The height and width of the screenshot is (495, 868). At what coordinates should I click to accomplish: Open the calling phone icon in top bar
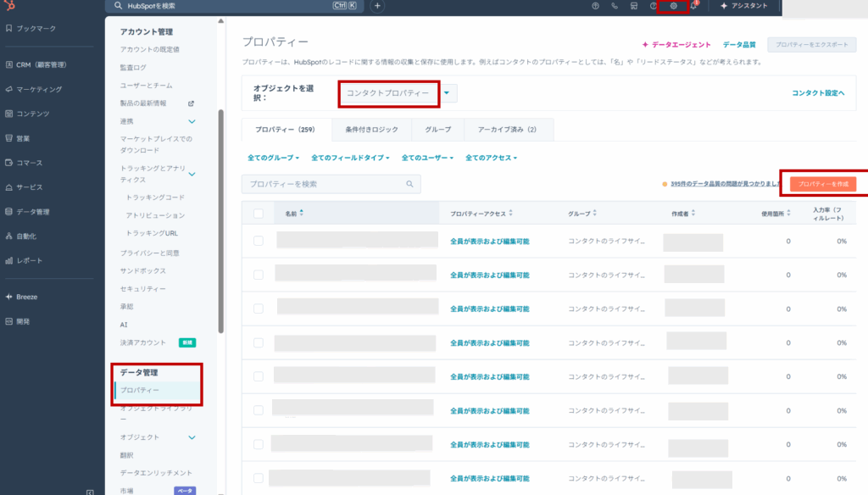tap(615, 6)
